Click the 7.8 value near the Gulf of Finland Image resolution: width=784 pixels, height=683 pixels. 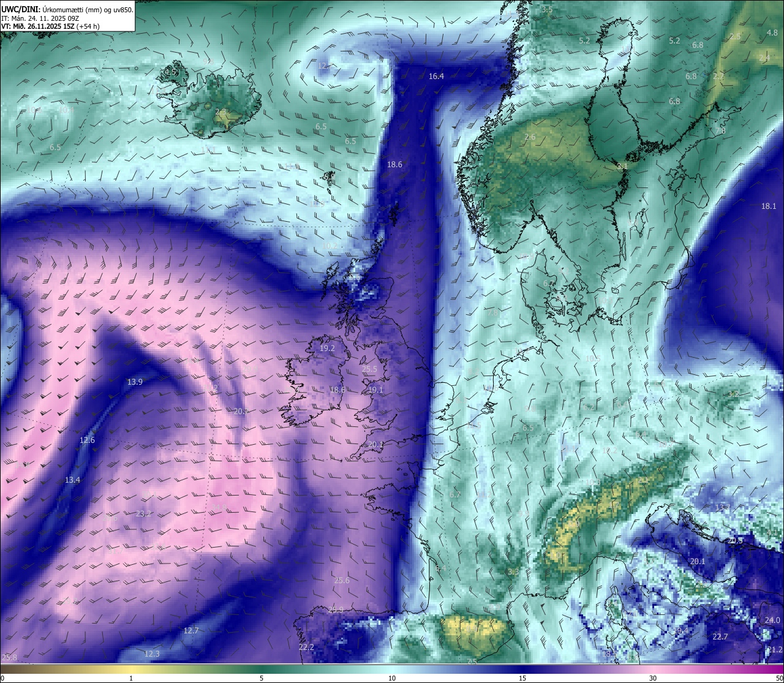pyautogui.click(x=720, y=130)
